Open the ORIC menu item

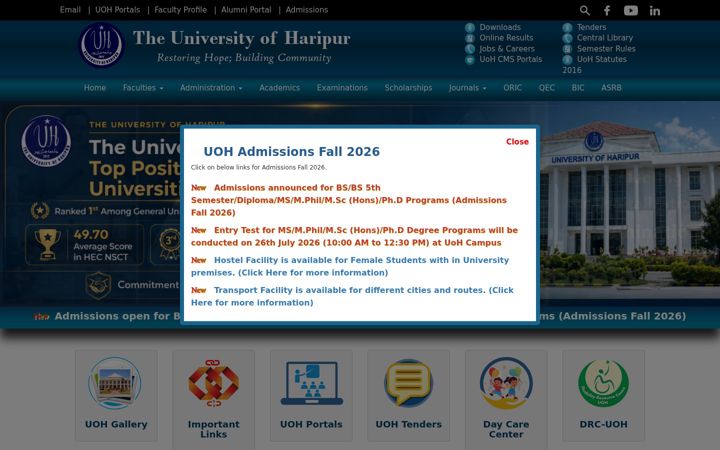pyautogui.click(x=512, y=88)
